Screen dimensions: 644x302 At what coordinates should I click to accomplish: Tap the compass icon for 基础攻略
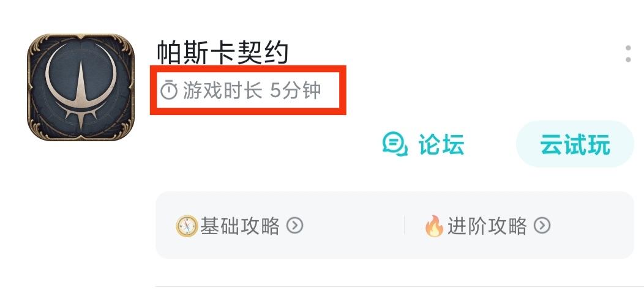pyautogui.click(x=187, y=226)
